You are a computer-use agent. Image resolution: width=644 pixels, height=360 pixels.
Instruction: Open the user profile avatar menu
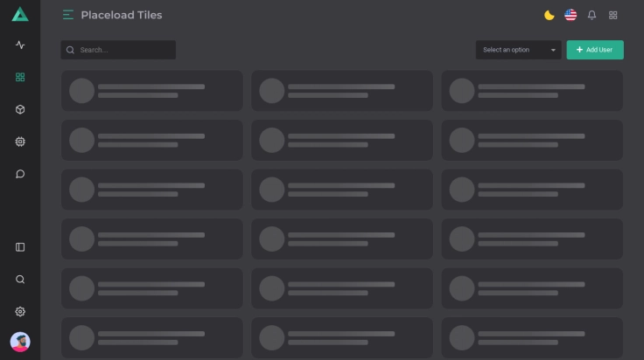click(x=20, y=342)
